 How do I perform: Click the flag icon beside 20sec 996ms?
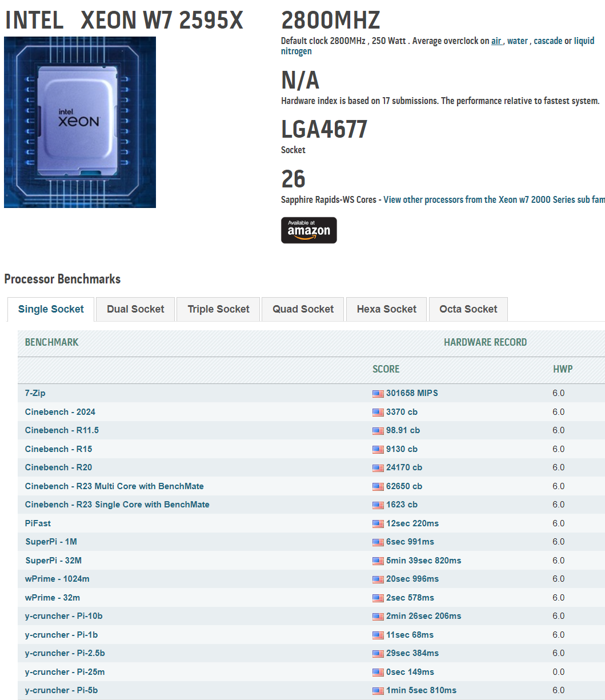click(378, 579)
